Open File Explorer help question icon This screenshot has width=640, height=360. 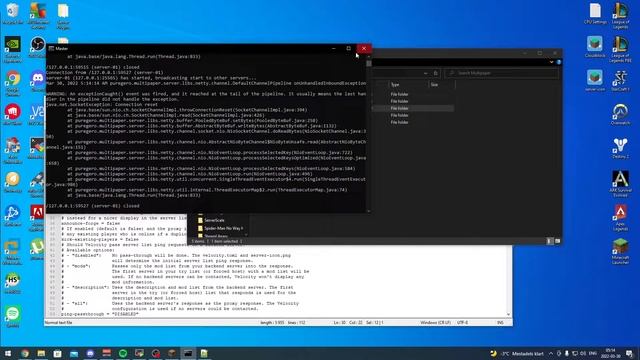coord(558,62)
